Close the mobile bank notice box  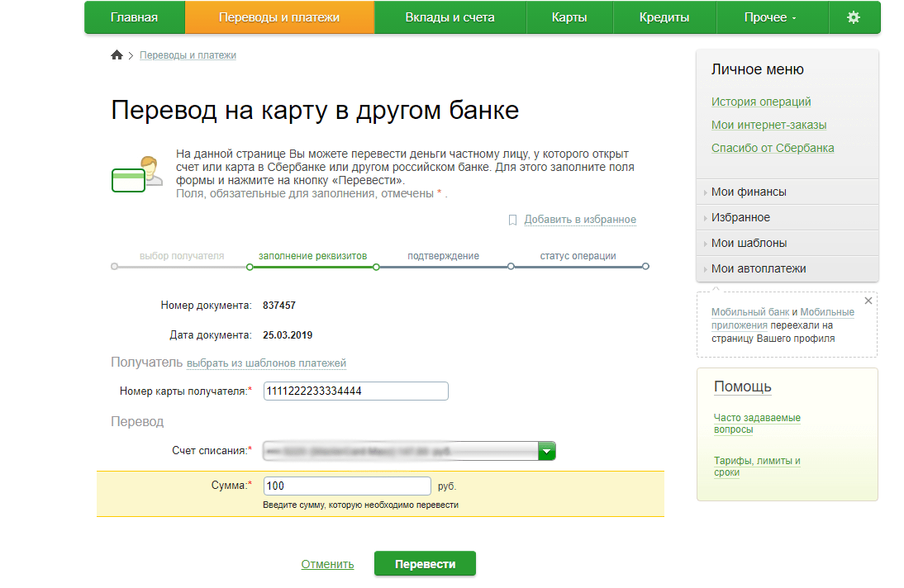[x=868, y=301]
